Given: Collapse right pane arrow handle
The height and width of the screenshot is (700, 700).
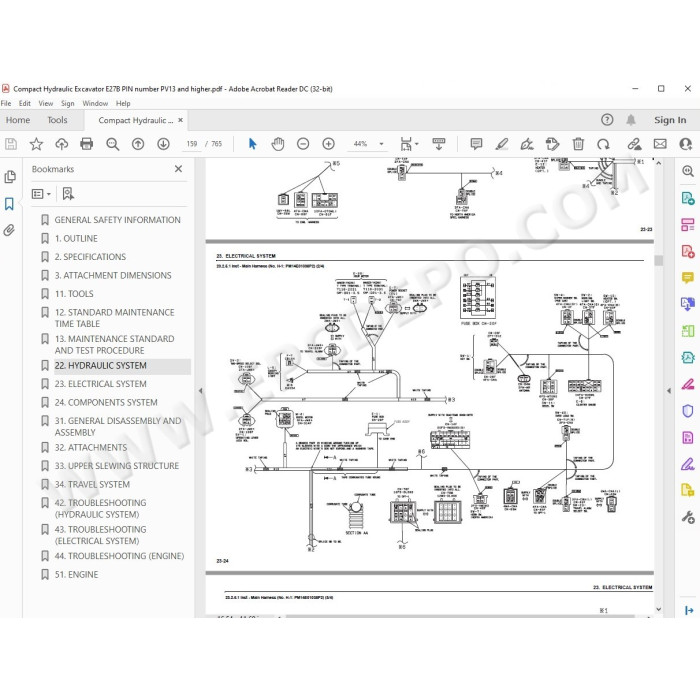Looking at the screenshot, I should 669,391.
